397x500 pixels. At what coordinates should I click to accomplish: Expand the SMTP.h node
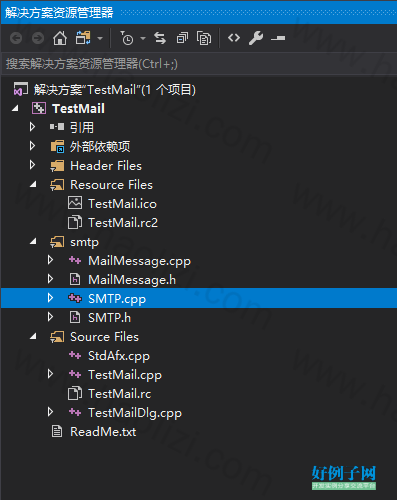50,317
